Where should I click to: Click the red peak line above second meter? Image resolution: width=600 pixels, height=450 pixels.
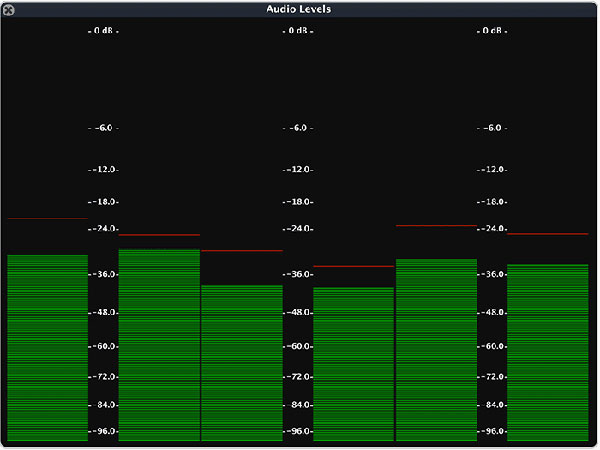pos(159,235)
